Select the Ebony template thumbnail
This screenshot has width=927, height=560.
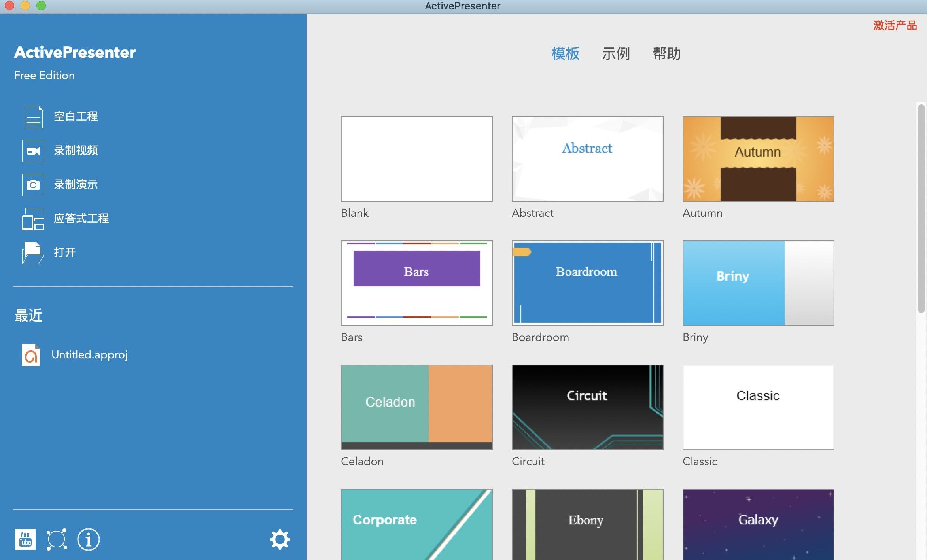588,524
